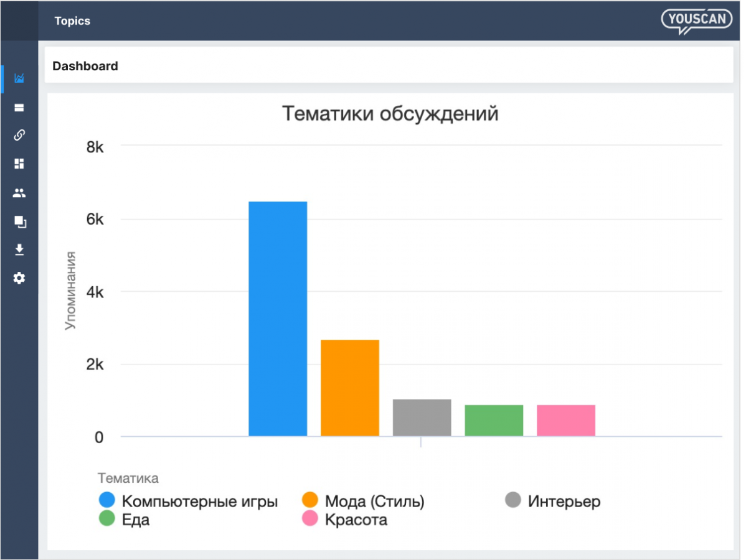
Task: Select the Dashboard tab label
Action: tap(85, 66)
